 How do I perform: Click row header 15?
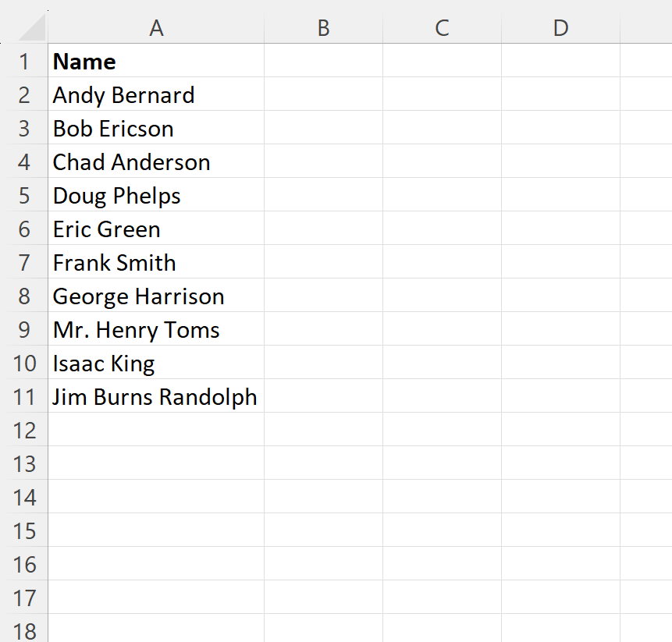click(x=24, y=531)
